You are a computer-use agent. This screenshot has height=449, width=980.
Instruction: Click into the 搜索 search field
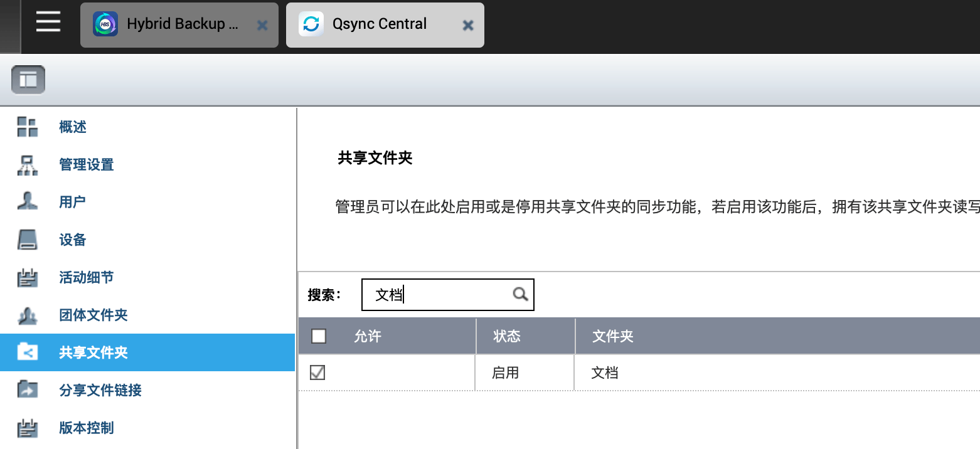447,295
